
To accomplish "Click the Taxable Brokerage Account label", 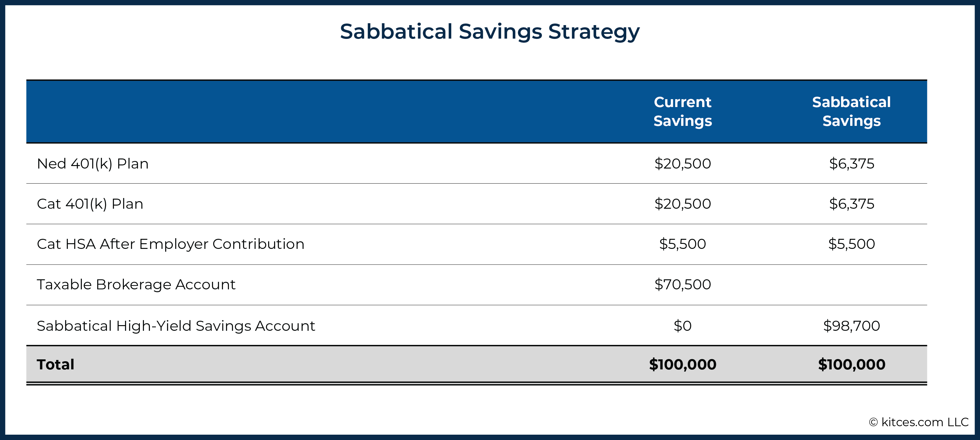I will (136, 285).
